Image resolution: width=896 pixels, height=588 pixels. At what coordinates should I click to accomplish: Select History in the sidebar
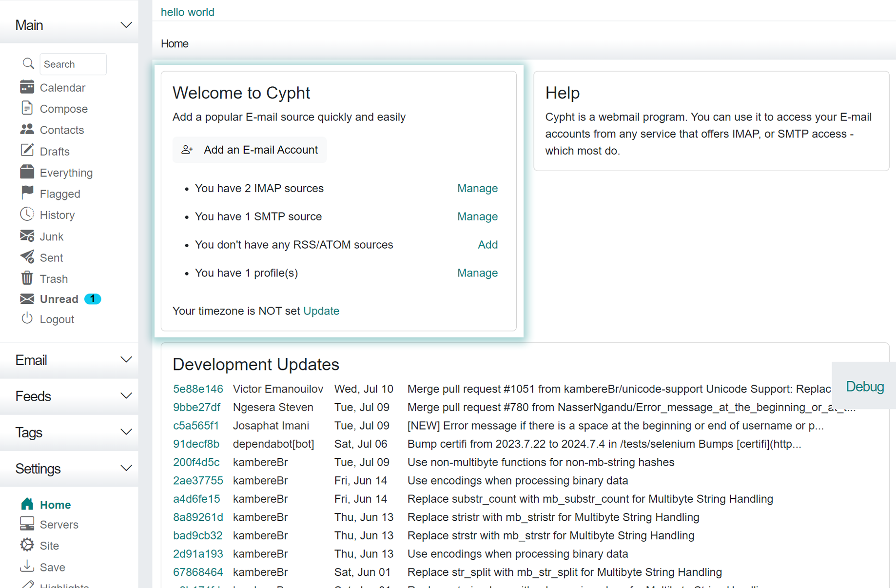pos(57,215)
